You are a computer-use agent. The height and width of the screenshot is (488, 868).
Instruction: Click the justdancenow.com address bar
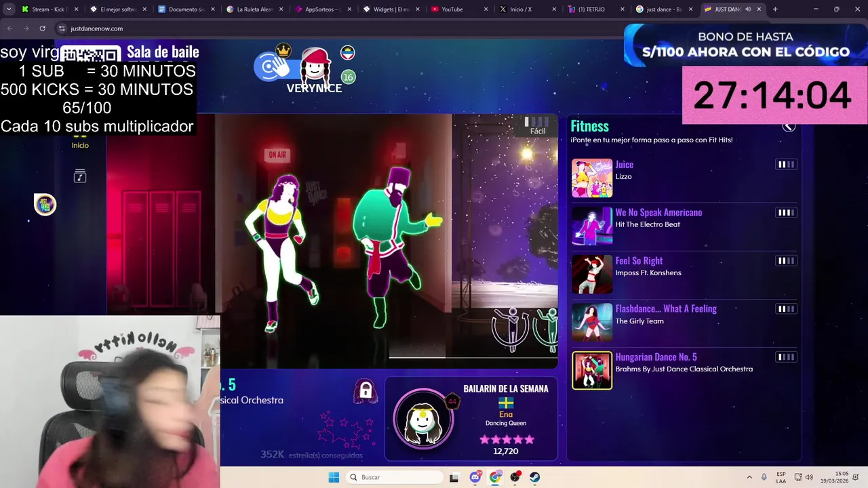(339, 28)
